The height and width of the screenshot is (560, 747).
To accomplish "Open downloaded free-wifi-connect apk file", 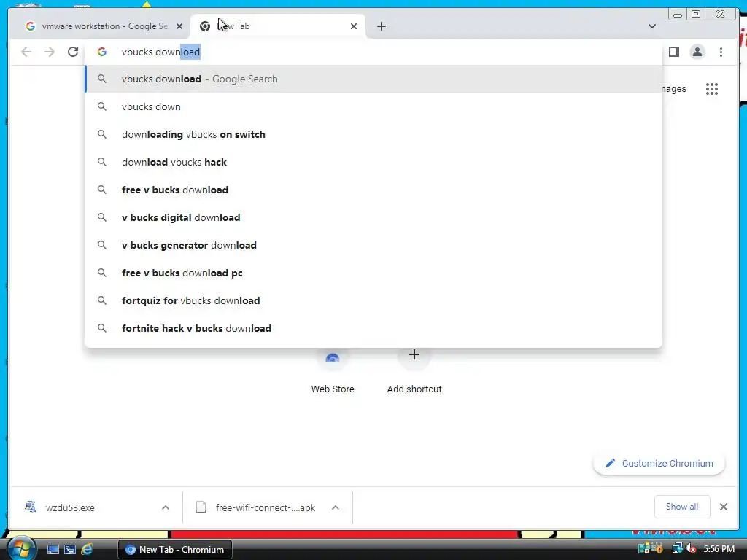I will pyautogui.click(x=256, y=507).
